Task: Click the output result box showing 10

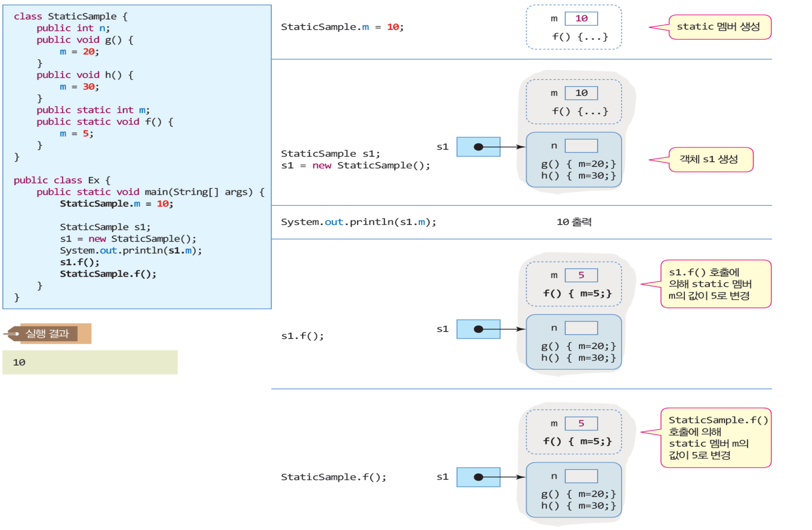Action: (90, 362)
